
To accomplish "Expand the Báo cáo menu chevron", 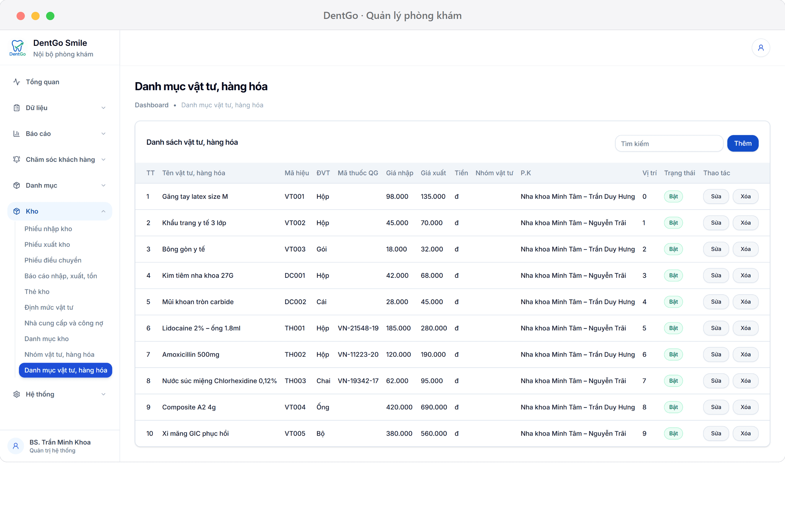I will click(x=103, y=134).
